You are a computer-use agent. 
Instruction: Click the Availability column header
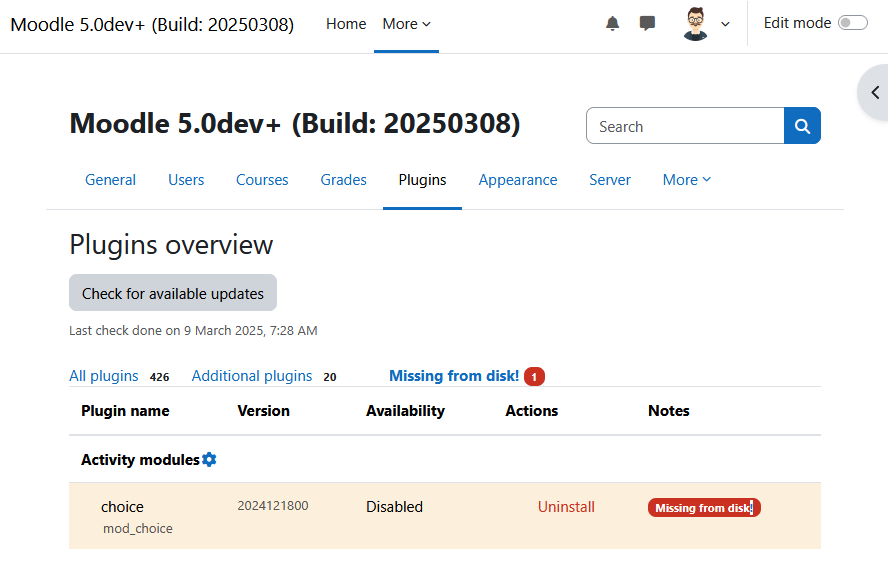(405, 411)
